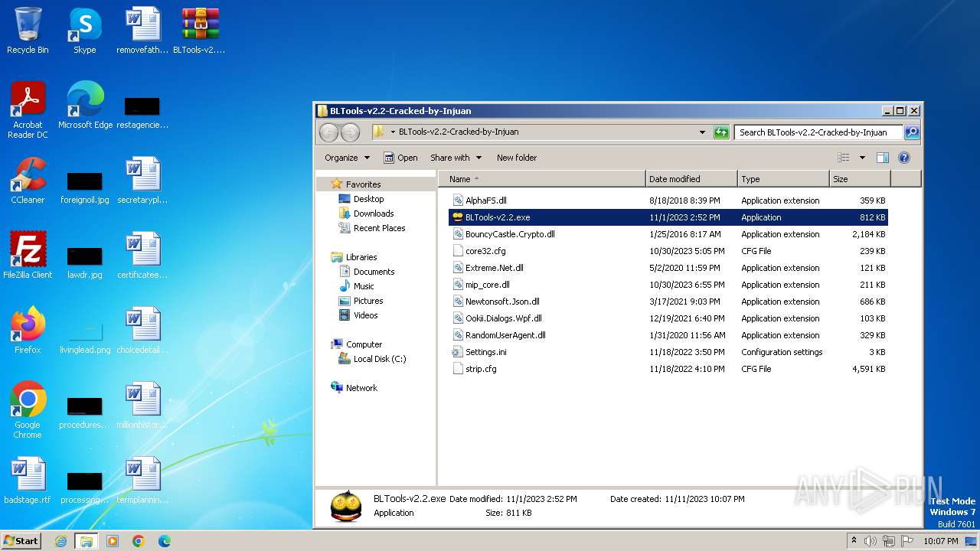Sort files by Size column header

click(860, 179)
